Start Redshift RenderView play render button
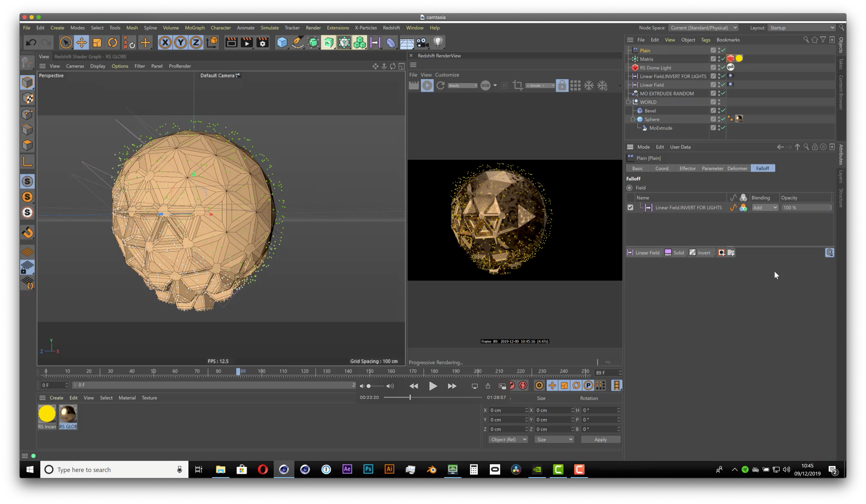This screenshot has width=866, height=504. point(427,86)
